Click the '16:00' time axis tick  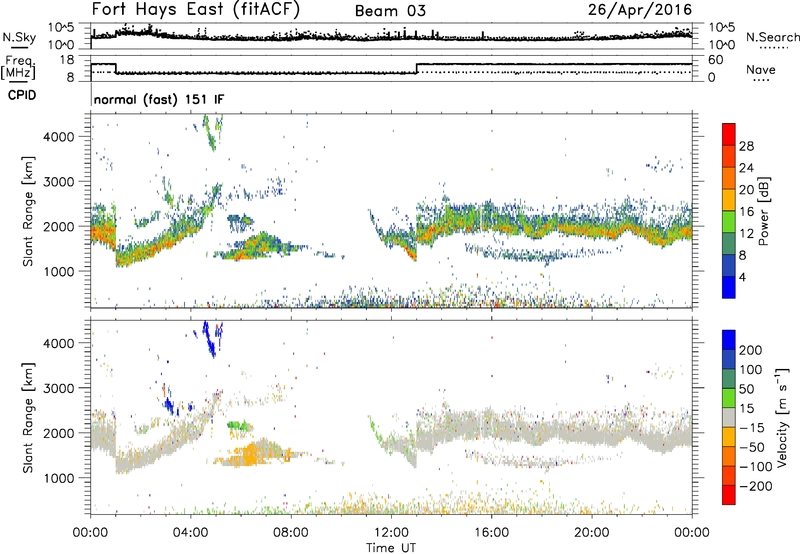[491, 533]
